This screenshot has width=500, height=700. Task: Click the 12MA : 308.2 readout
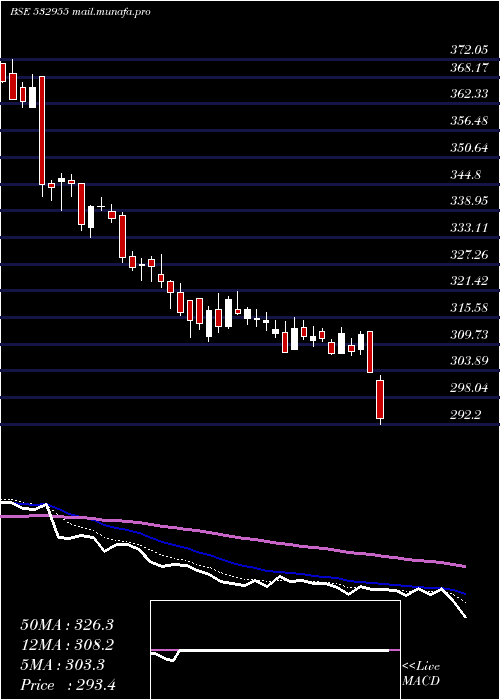click(67, 645)
